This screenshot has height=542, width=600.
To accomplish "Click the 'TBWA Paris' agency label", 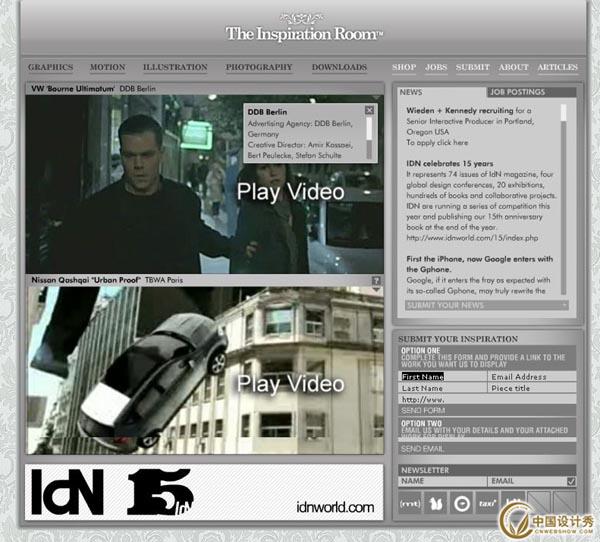I will (x=164, y=280).
